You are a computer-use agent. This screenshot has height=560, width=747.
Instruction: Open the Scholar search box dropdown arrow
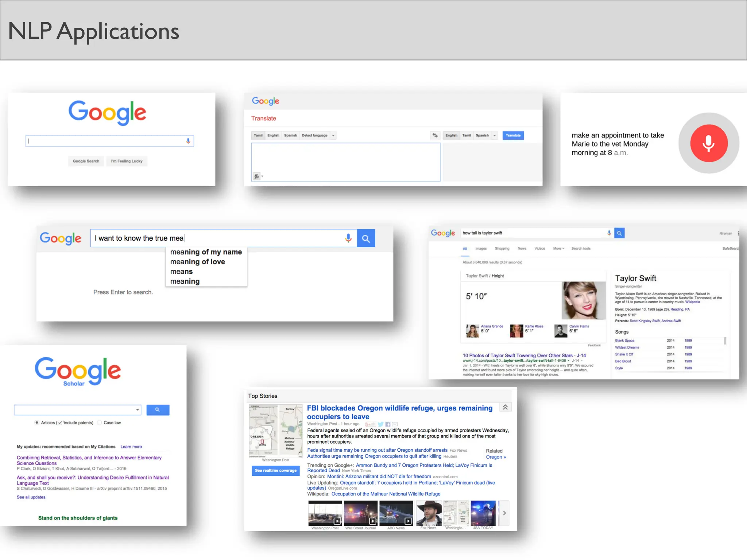[x=137, y=410]
